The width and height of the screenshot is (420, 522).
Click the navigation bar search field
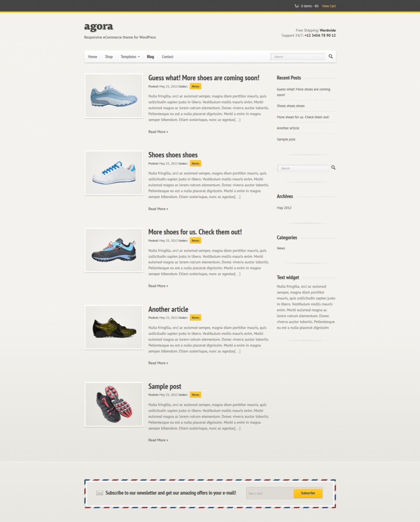point(298,57)
